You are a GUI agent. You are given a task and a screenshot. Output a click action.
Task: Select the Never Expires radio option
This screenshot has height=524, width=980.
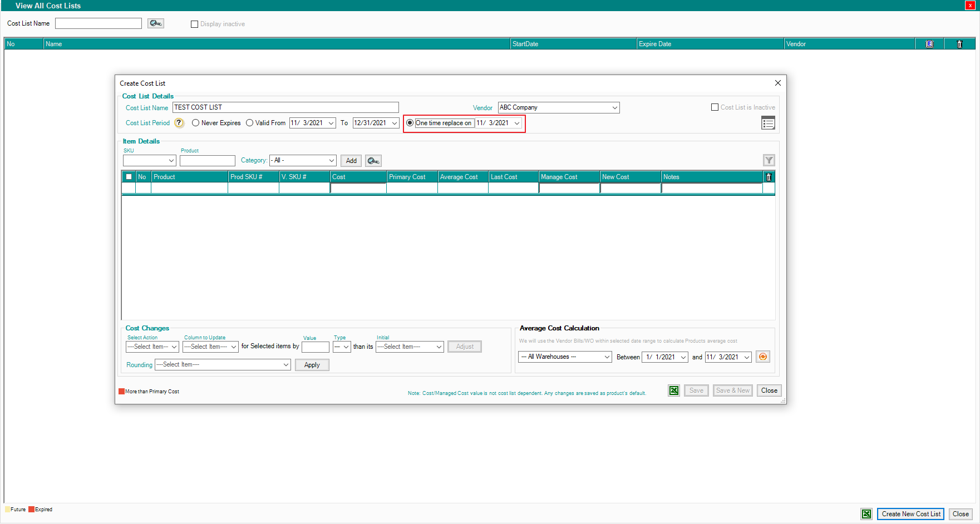[x=196, y=123]
